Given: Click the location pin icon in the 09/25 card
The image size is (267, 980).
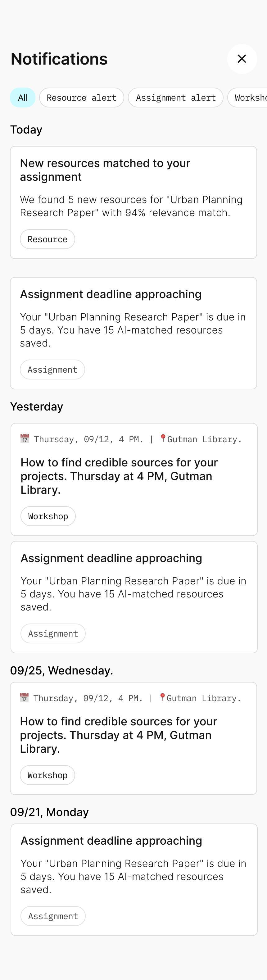Looking at the screenshot, I should [x=162, y=698].
